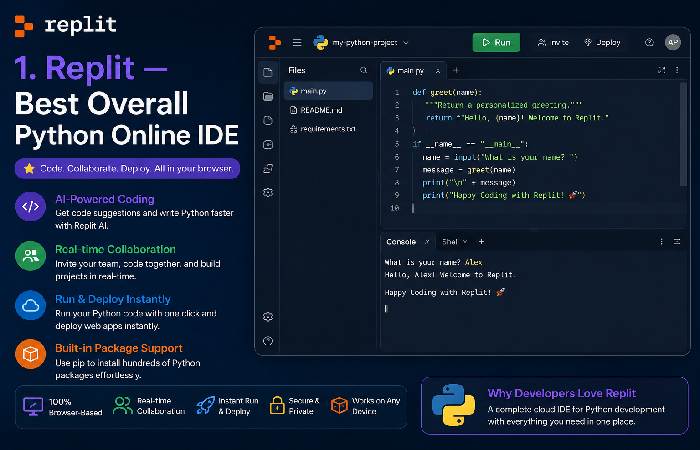Viewport: 700px width, 450px height.
Task: Click the large replit logo at top left
Action: (66, 25)
